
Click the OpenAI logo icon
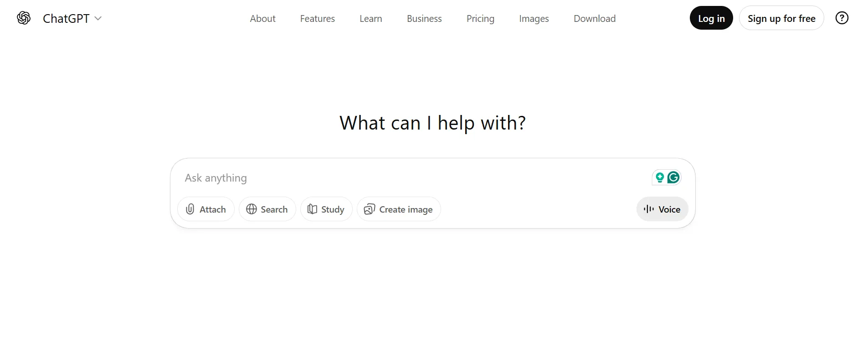[x=24, y=18]
